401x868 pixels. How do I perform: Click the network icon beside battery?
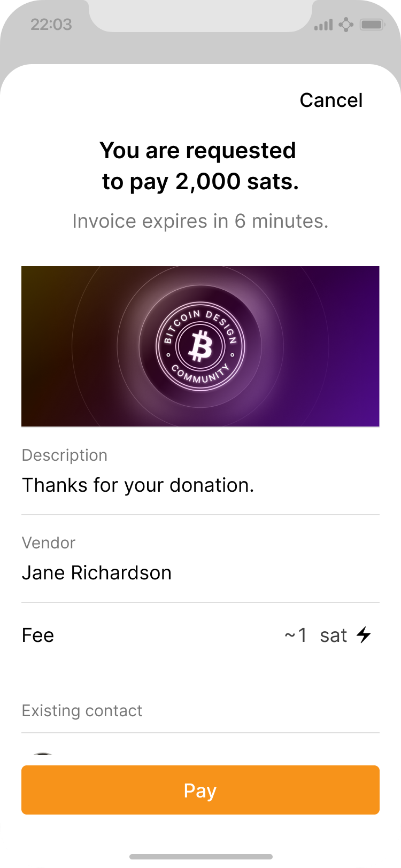coord(346,25)
